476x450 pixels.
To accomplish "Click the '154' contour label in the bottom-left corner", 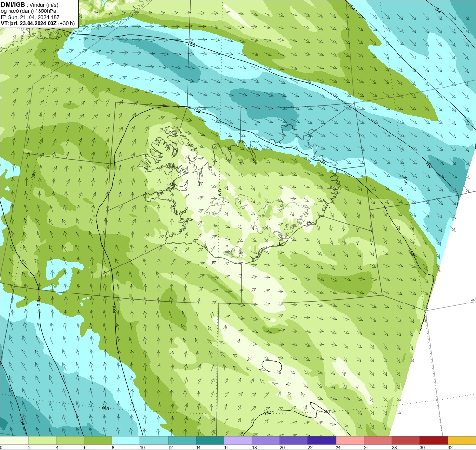I will pos(22,421).
